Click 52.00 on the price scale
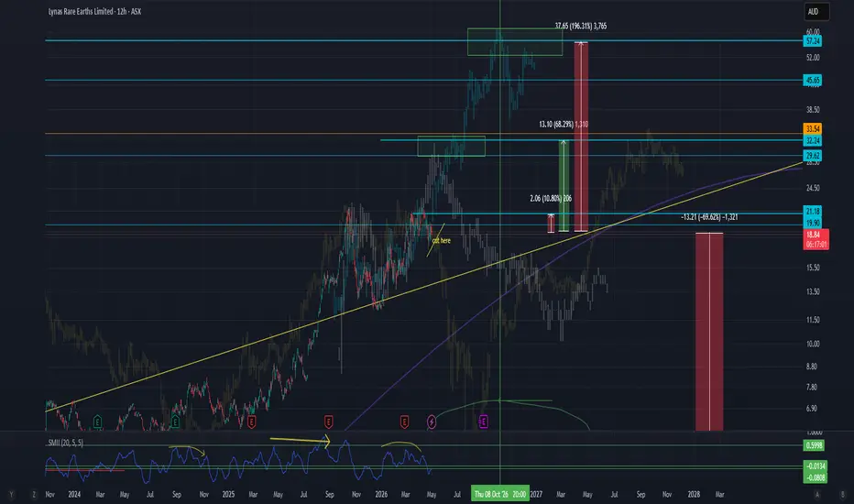Image resolution: width=854 pixels, height=504 pixels. coord(813,57)
